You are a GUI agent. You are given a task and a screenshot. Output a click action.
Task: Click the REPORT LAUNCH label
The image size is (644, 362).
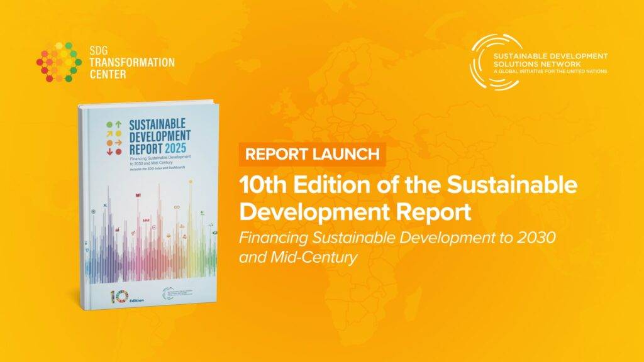pos(311,153)
